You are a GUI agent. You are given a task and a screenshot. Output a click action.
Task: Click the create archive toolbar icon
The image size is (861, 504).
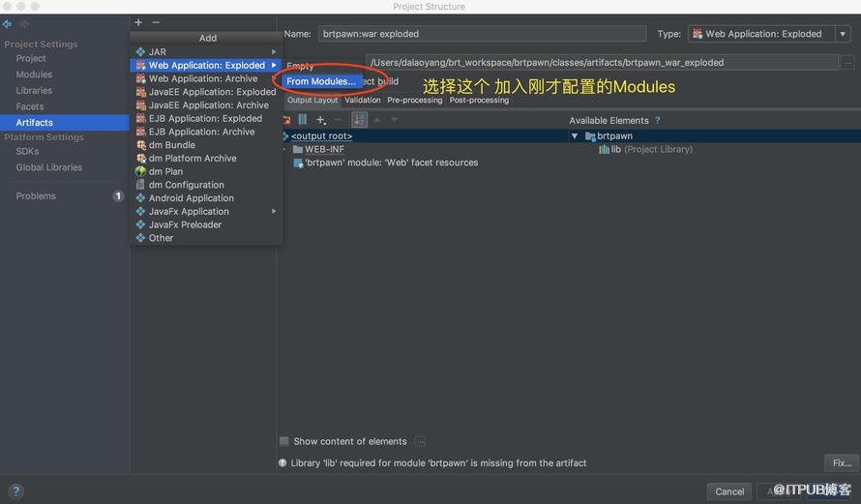click(x=303, y=120)
